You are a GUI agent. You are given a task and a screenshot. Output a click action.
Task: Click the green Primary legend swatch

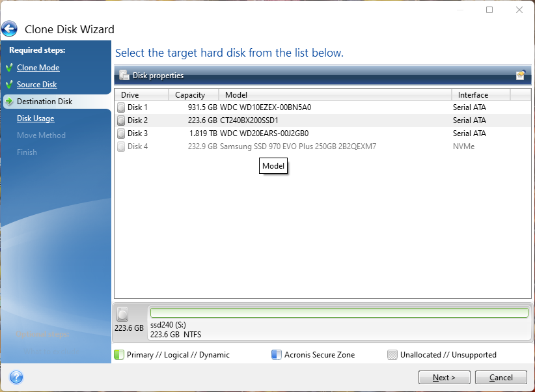118,355
